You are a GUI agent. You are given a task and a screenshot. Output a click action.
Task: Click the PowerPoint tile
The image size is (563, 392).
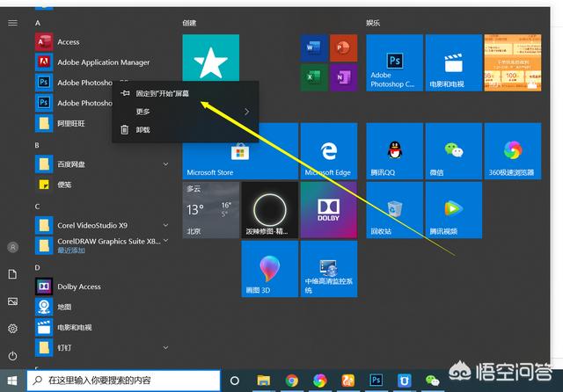coord(344,48)
